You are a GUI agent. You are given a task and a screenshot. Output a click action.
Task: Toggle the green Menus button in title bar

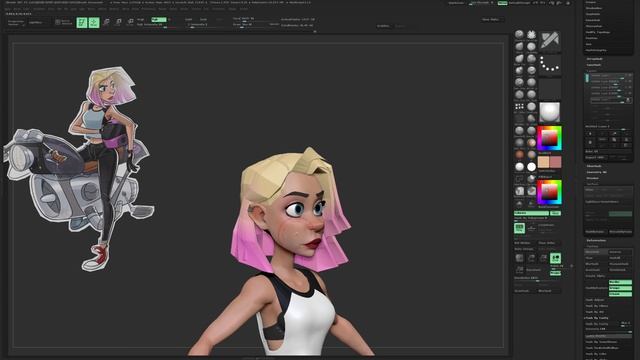[x=502, y=3]
